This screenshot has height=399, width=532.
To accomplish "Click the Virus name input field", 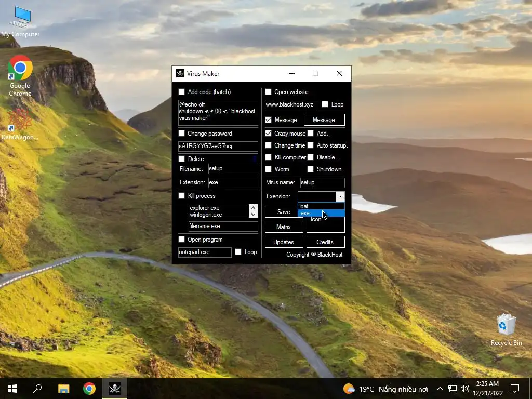I will [x=322, y=182].
